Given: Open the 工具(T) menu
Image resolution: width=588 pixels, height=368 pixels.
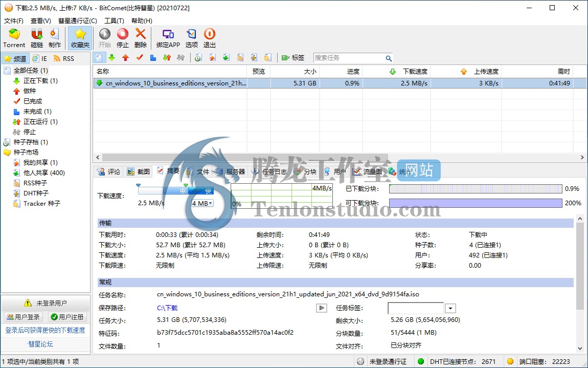Looking at the screenshot, I should (114, 21).
